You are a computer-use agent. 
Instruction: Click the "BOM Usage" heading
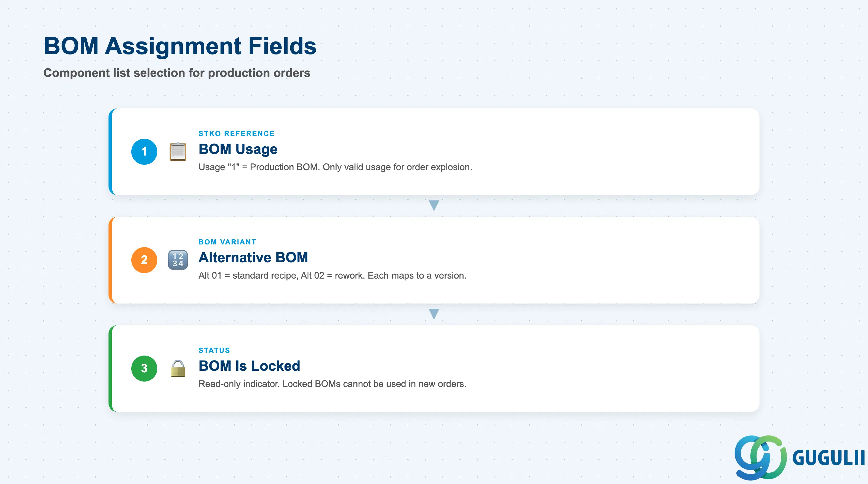coord(238,149)
